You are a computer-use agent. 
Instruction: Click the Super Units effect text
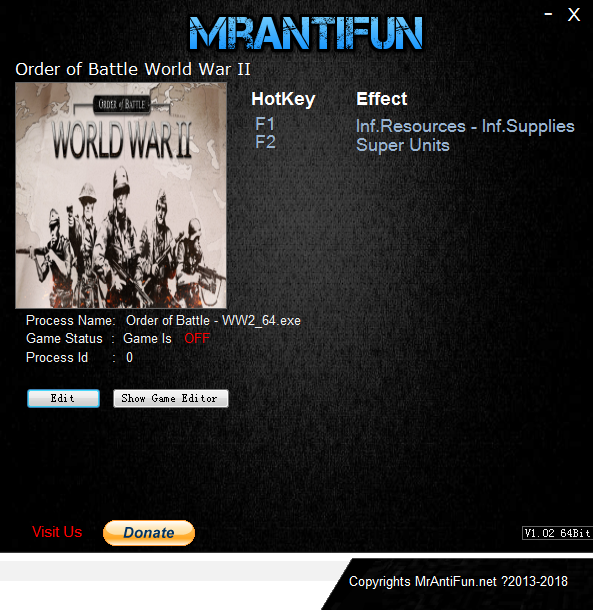click(x=403, y=145)
